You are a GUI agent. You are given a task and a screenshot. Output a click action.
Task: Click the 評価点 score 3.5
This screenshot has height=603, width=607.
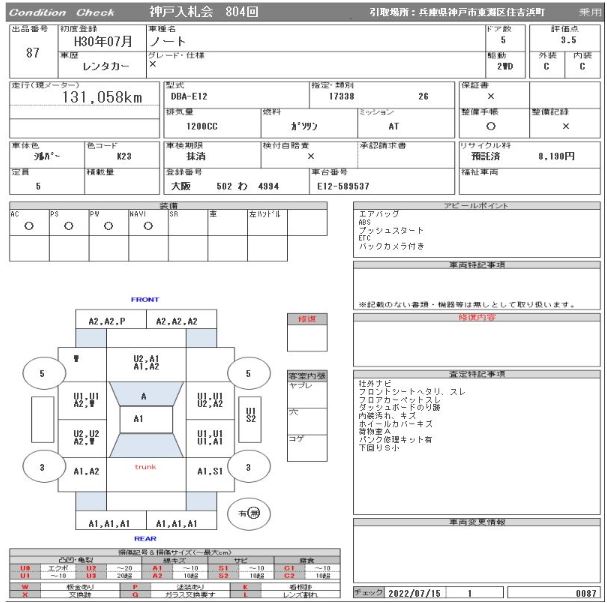[568, 40]
